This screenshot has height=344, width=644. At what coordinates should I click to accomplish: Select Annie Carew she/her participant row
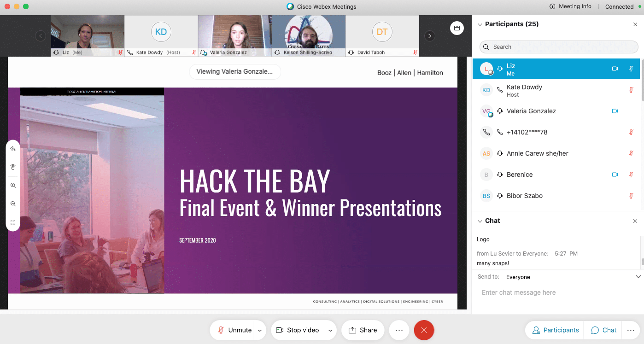[556, 153]
